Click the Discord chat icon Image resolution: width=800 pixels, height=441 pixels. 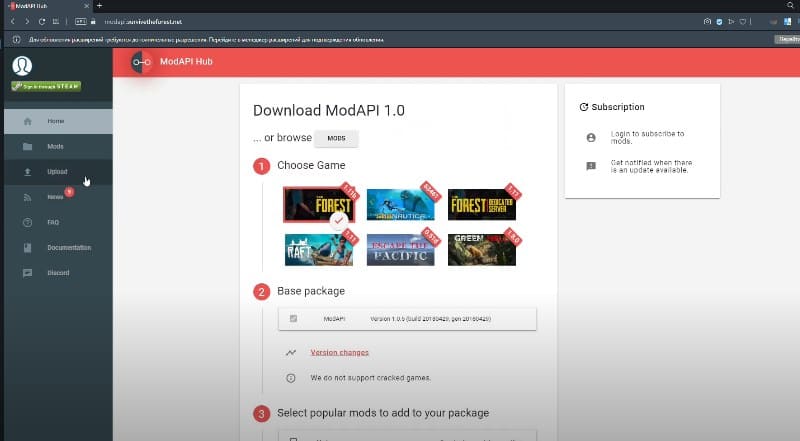[x=28, y=273]
